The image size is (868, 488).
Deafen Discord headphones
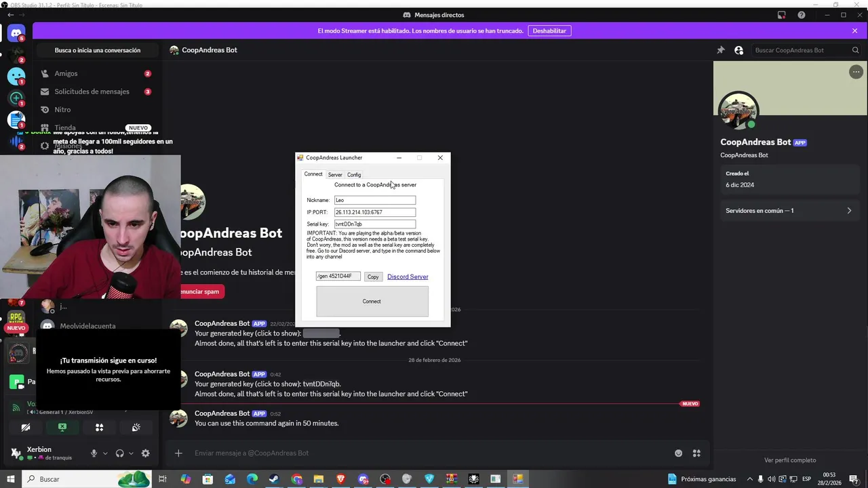[120, 453]
